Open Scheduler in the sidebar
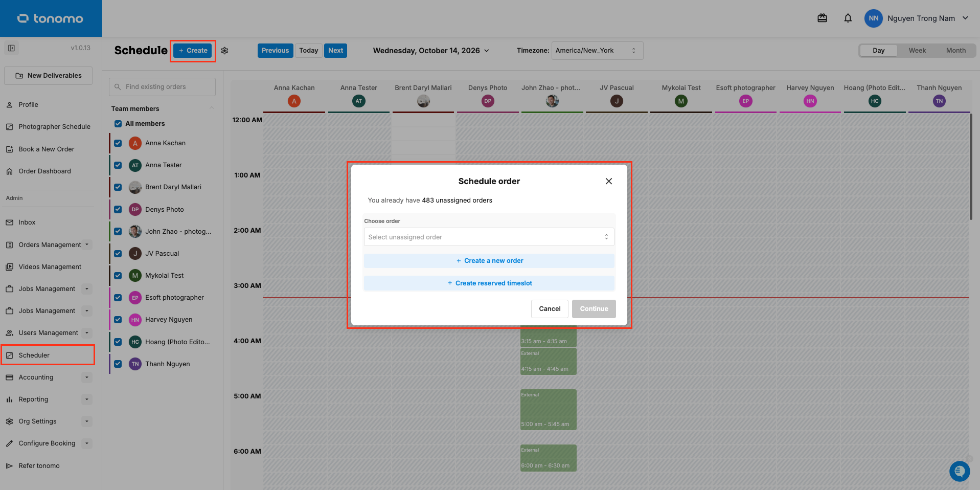This screenshot has height=490, width=980. pos(48,355)
